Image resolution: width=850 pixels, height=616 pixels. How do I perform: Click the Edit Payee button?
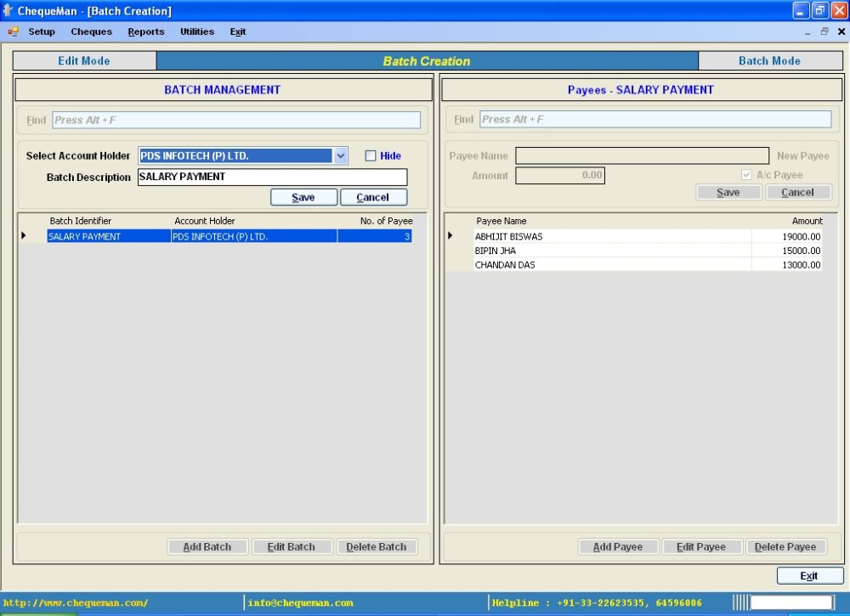point(701,546)
